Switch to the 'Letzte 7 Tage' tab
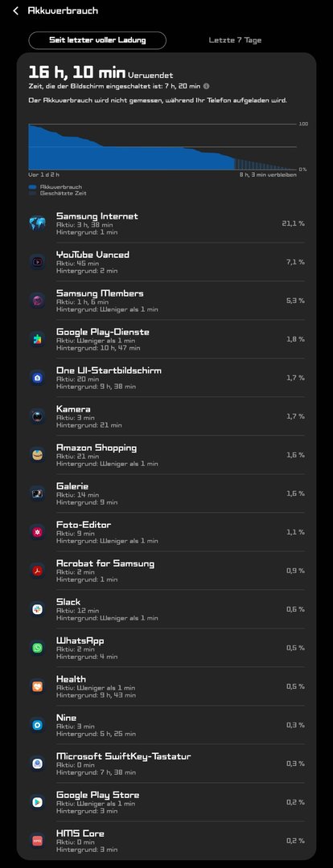Screen dimensions: 333x868 235,40
